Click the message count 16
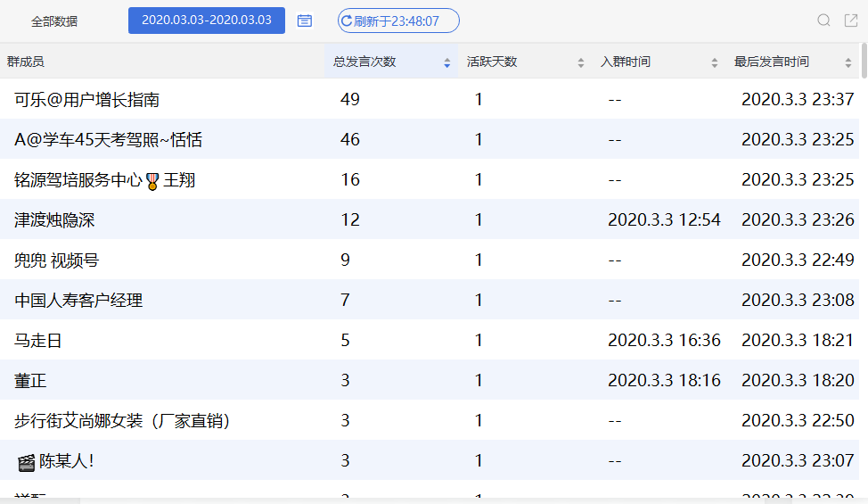The image size is (868, 504). [350, 179]
